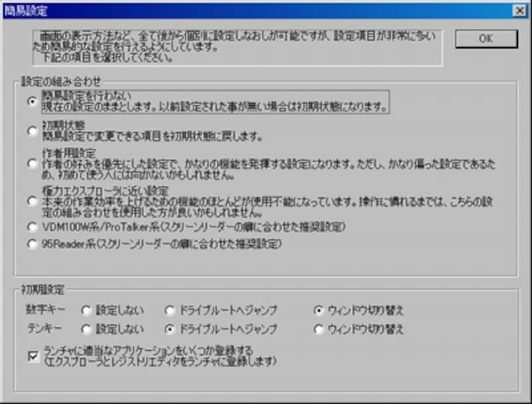Close the 簡易設定 dialog
This screenshot has height=404, width=532.
pos(520,10)
